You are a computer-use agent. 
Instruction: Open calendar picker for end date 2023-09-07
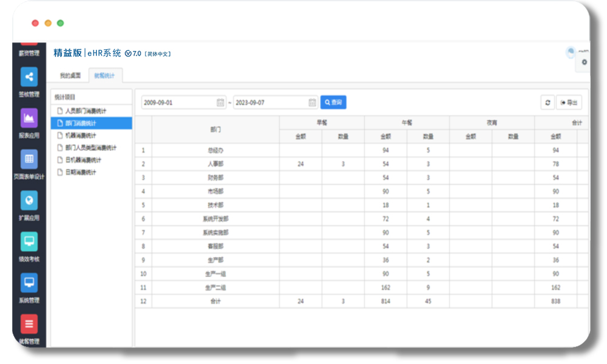(313, 103)
